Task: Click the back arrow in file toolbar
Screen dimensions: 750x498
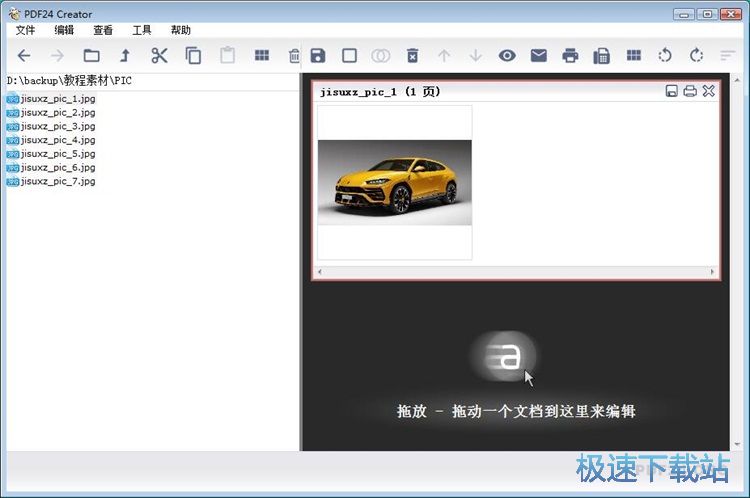Action: point(24,56)
